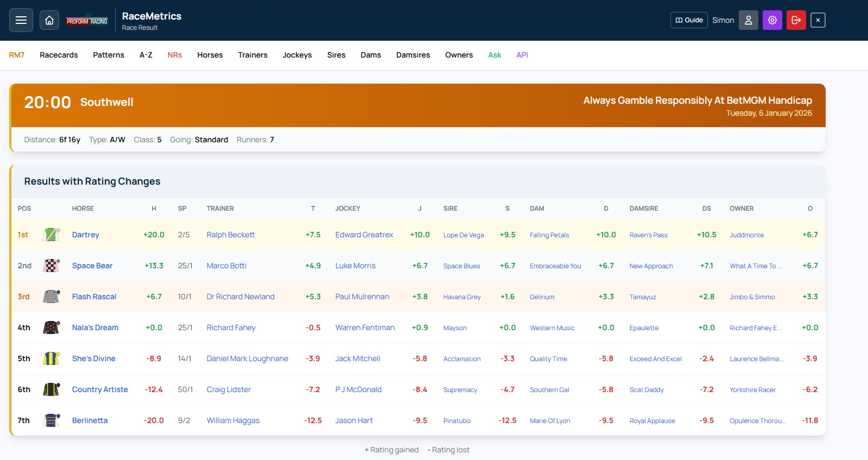This screenshot has height=460, width=868.
Task: Open the Ask tab
Action: [x=495, y=55]
